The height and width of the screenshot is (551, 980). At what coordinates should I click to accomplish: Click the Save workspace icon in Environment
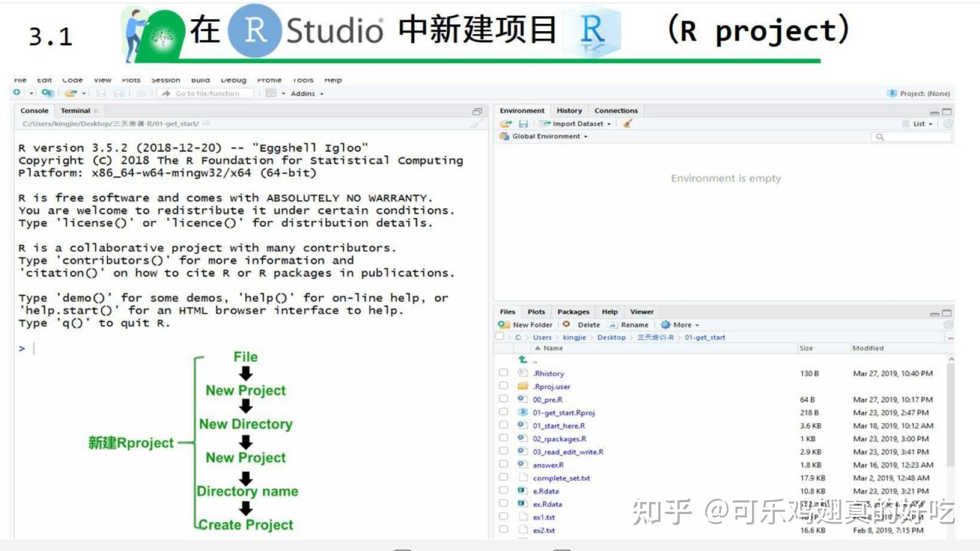pos(523,124)
